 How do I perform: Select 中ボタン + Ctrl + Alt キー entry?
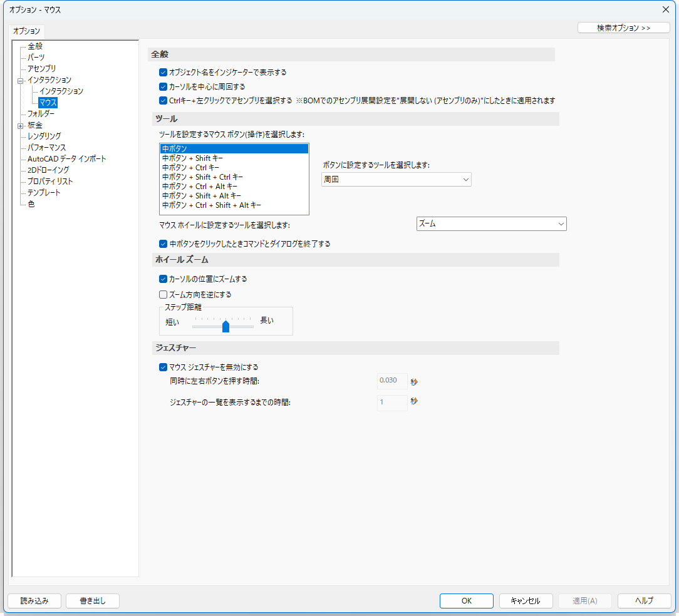pyautogui.click(x=200, y=187)
